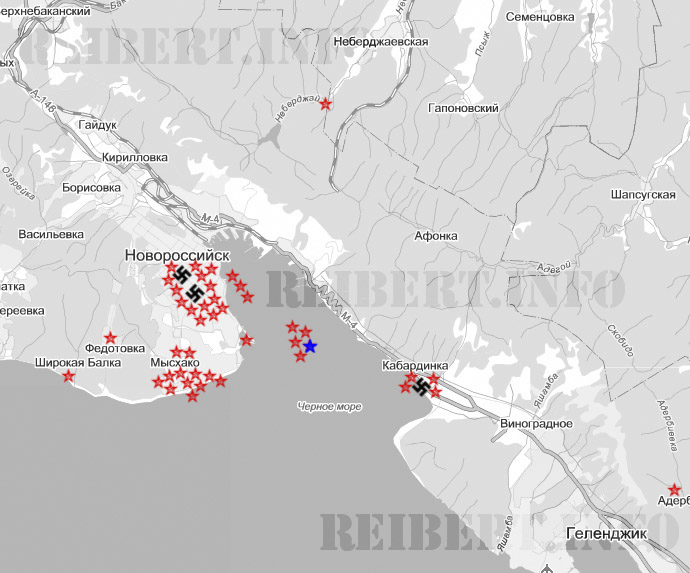Click the red star near Адербиевка at right edge
690x573 pixels.
[x=675, y=489]
